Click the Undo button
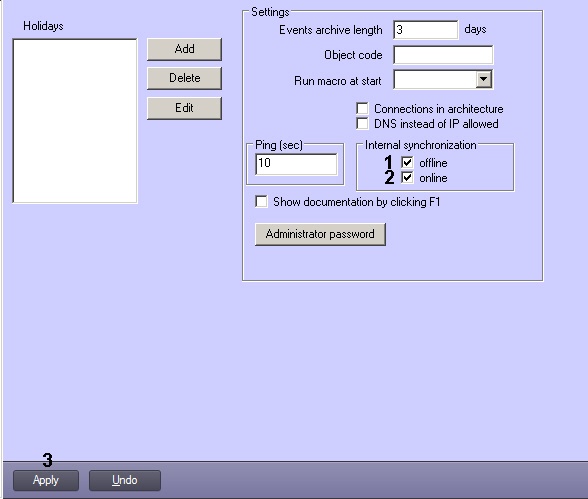588x499 pixels. (x=125, y=480)
